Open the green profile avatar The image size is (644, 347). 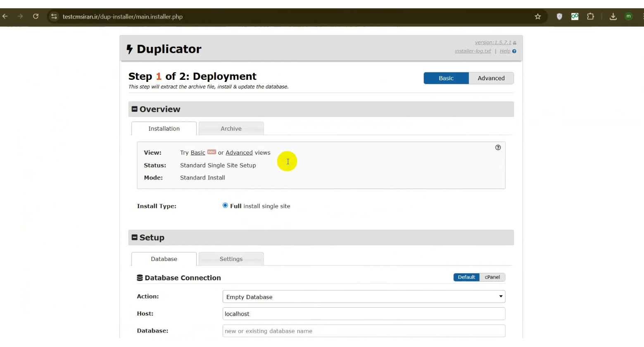coord(629,17)
